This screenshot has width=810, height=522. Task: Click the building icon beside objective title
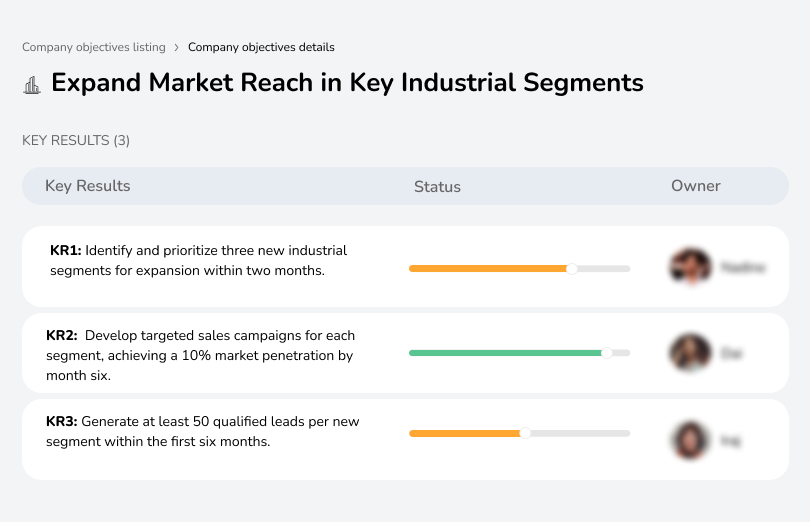click(x=32, y=85)
